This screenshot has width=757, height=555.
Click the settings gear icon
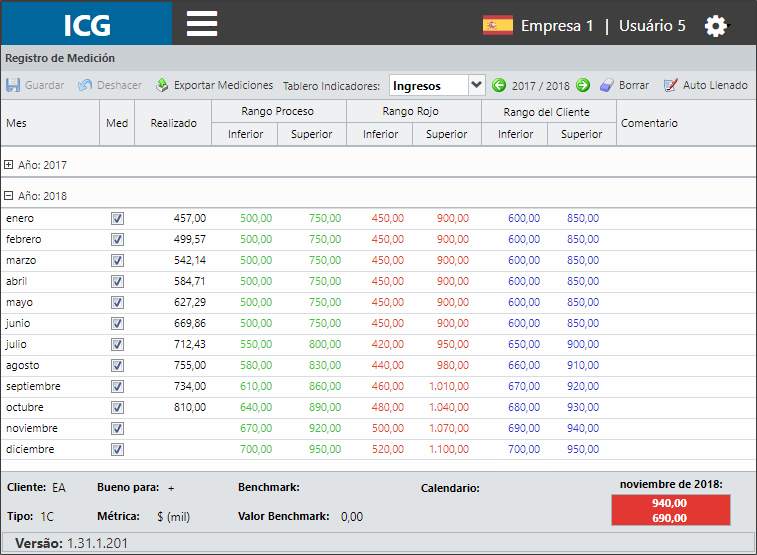715,26
